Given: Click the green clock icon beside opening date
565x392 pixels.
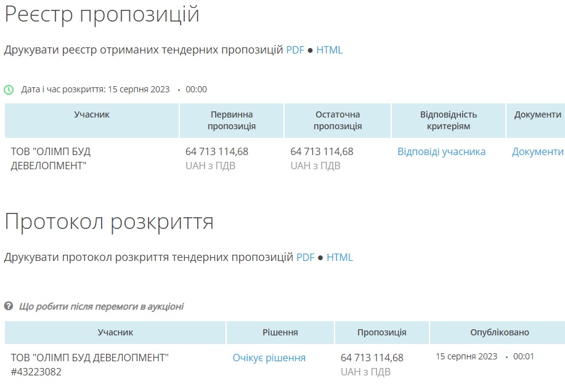Looking at the screenshot, I should [9, 90].
